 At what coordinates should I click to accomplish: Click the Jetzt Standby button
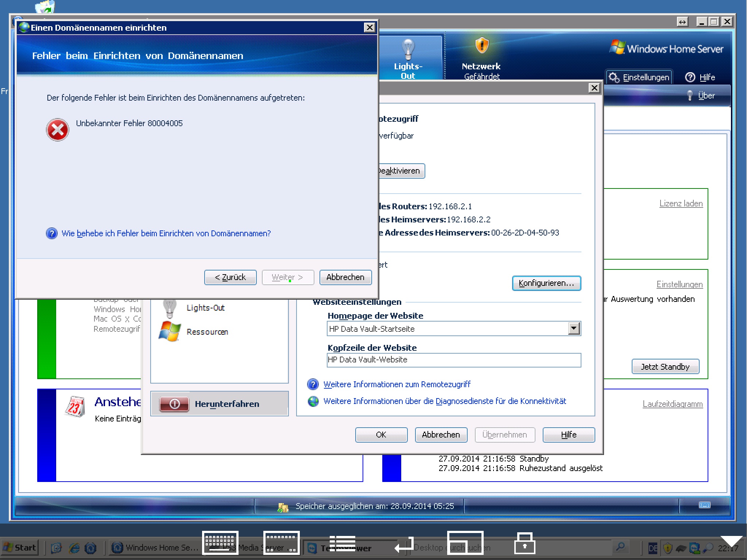665,366
